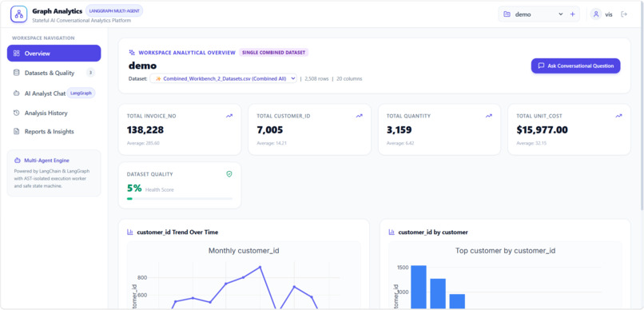Click the Datasets & Quality database icon

[x=17, y=73]
